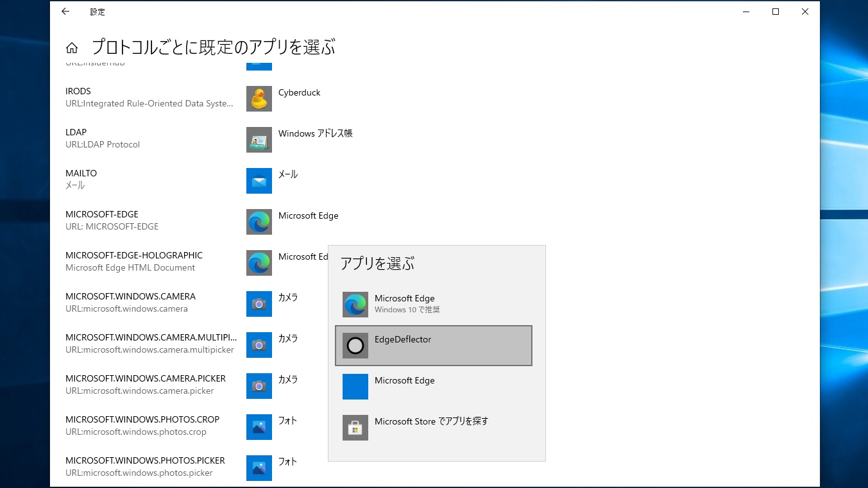Click the Photos icon for PHOTOS.PICKER protocol
The height and width of the screenshot is (488, 868).
(259, 468)
